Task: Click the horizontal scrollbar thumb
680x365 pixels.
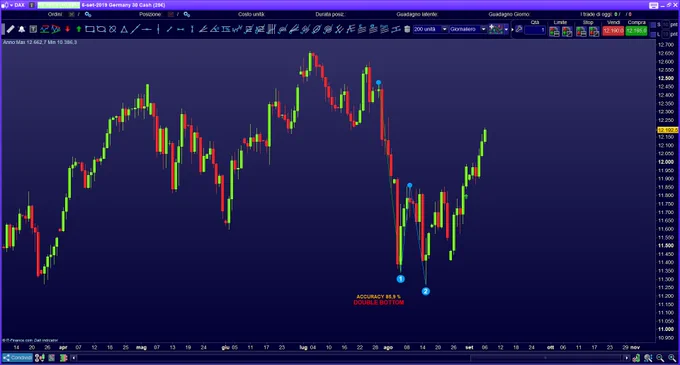Action: (x=546, y=358)
